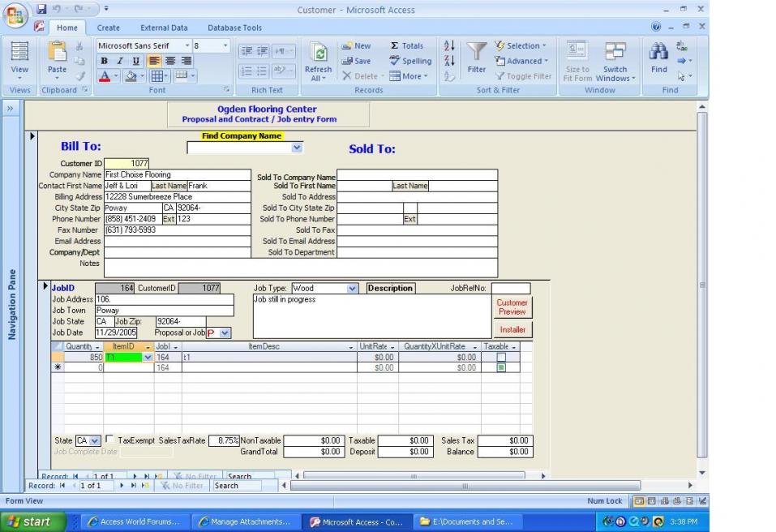The height and width of the screenshot is (532, 776).
Task: Click the Office button logo
Action: click(x=15, y=15)
